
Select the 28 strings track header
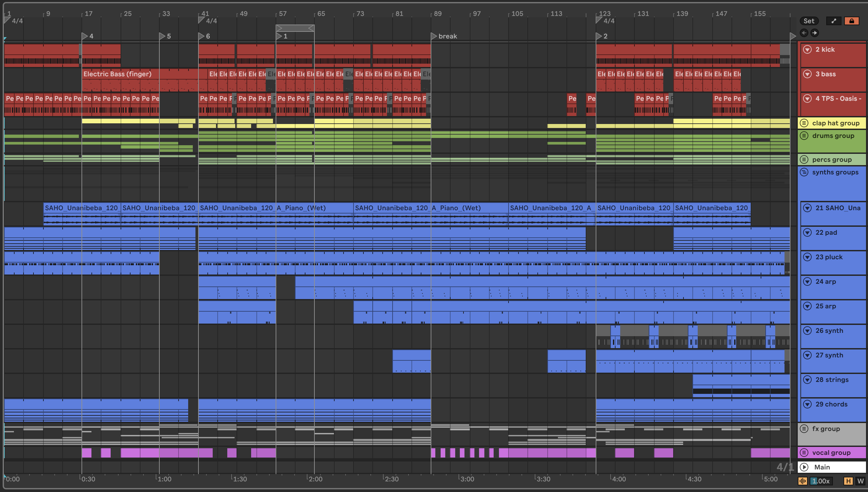tap(832, 380)
